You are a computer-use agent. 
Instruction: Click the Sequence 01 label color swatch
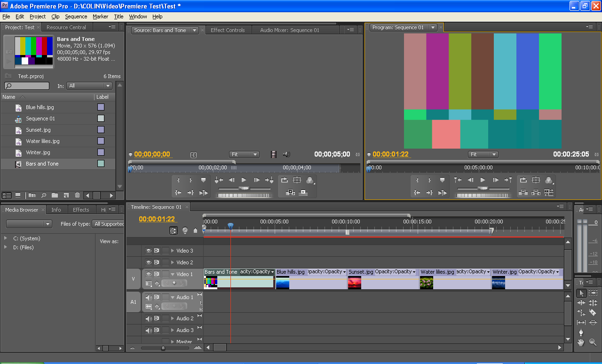pos(101,119)
